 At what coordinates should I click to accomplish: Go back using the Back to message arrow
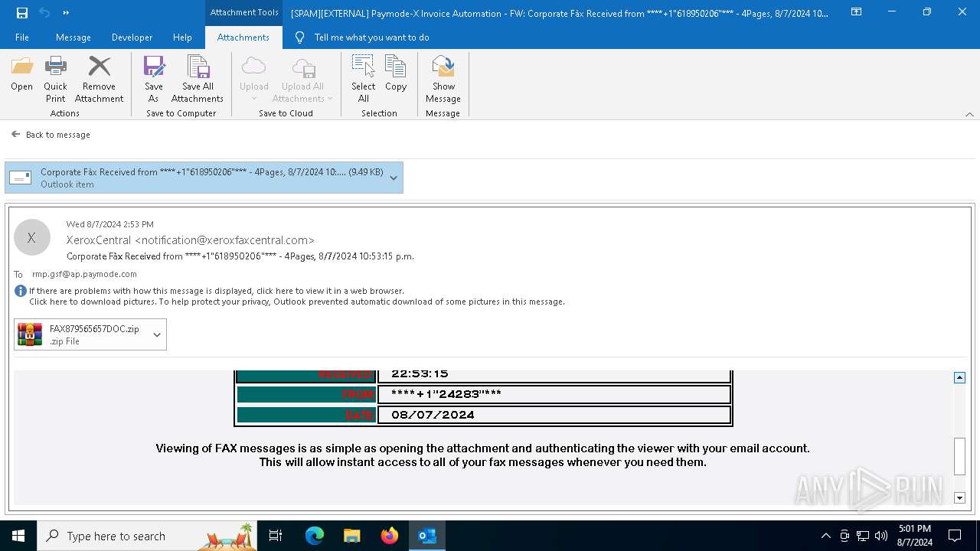pyautogui.click(x=16, y=134)
